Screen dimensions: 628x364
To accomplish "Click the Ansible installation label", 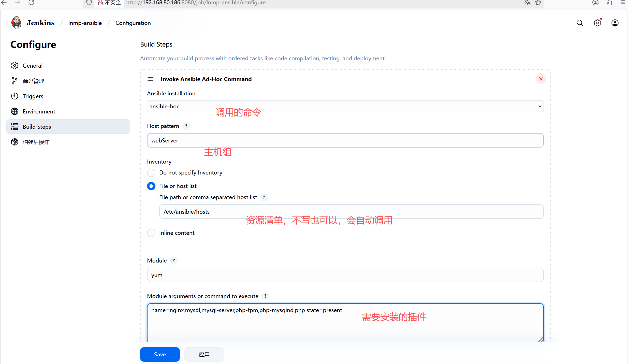I will [x=171, y=94].
